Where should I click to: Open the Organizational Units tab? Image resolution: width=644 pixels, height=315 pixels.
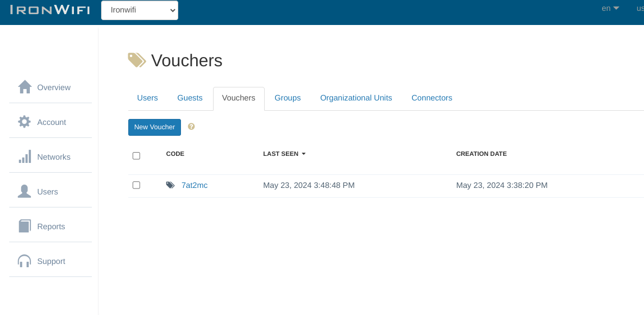coord(356,98)
